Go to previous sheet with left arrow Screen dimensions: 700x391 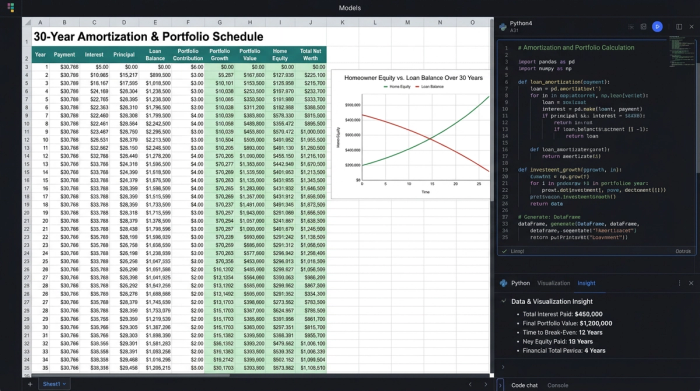(470, 384)
